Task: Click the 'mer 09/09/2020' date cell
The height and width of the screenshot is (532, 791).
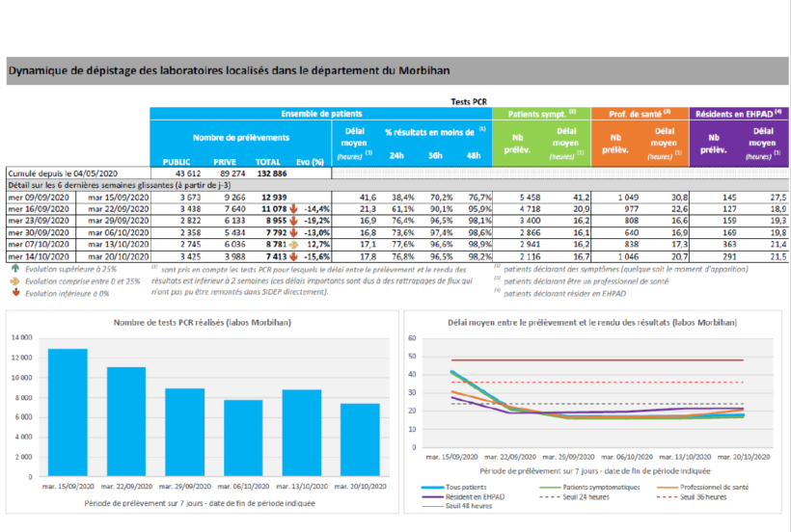Action: pyautogui.click(x=39, y=197)
